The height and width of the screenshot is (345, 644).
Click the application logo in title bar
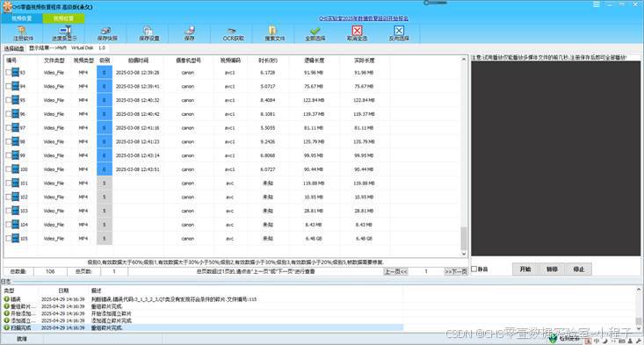click(x=6, y=6)
